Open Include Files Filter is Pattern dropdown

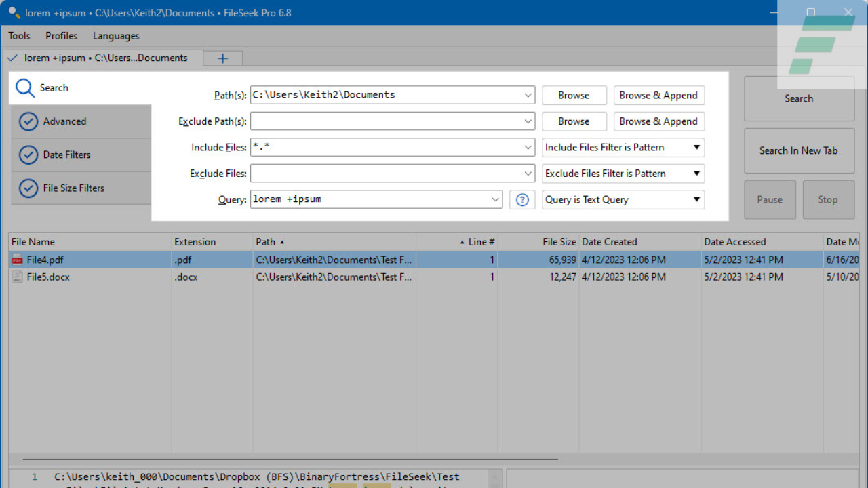[x=623, y=147]
